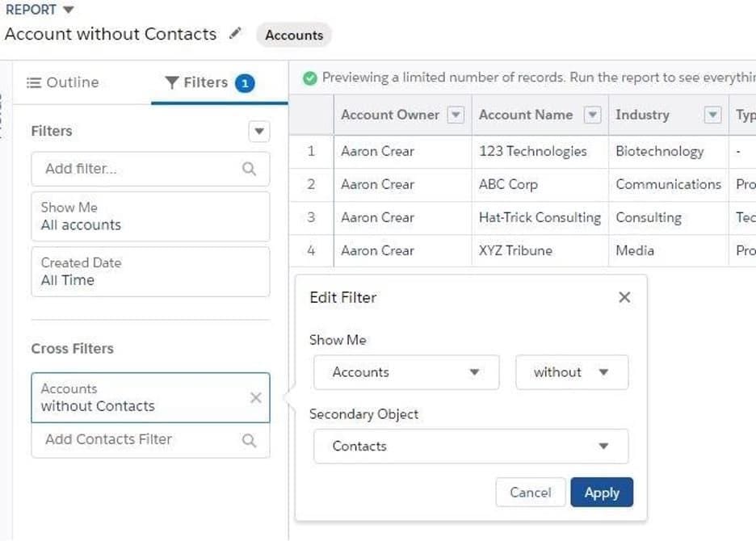Open the Industry column dropdown
This screenshot has width=756, height=541.
coord(712,115)
